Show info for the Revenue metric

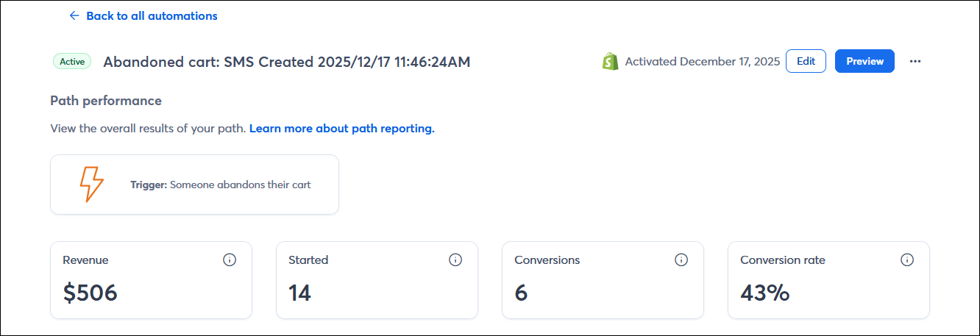(230, 260)
